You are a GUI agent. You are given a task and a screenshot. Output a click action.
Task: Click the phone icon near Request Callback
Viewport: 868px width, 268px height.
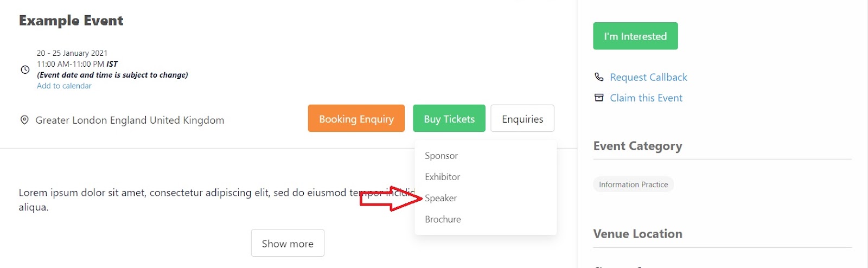pyautogui.click(x=599, y=77)
